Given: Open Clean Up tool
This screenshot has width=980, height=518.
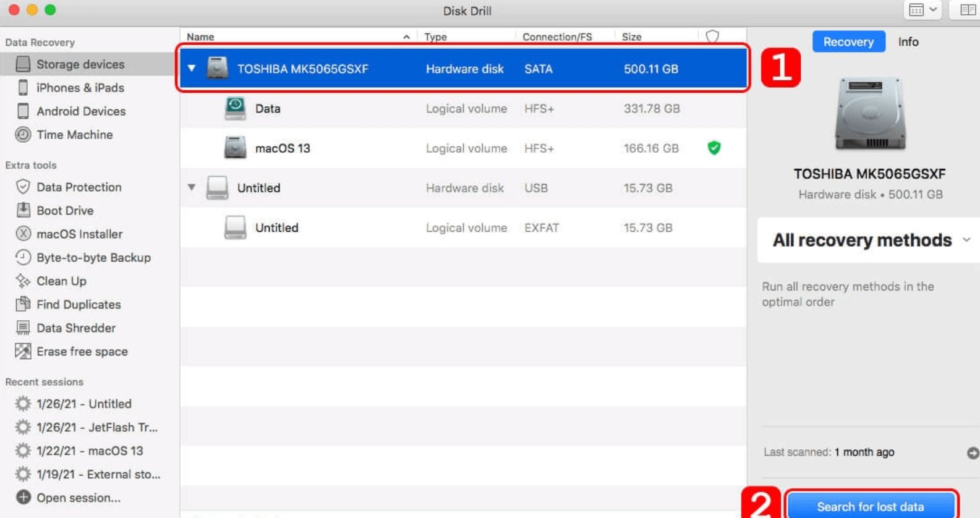Looking at the screenshot, I should tap(61, 281).
